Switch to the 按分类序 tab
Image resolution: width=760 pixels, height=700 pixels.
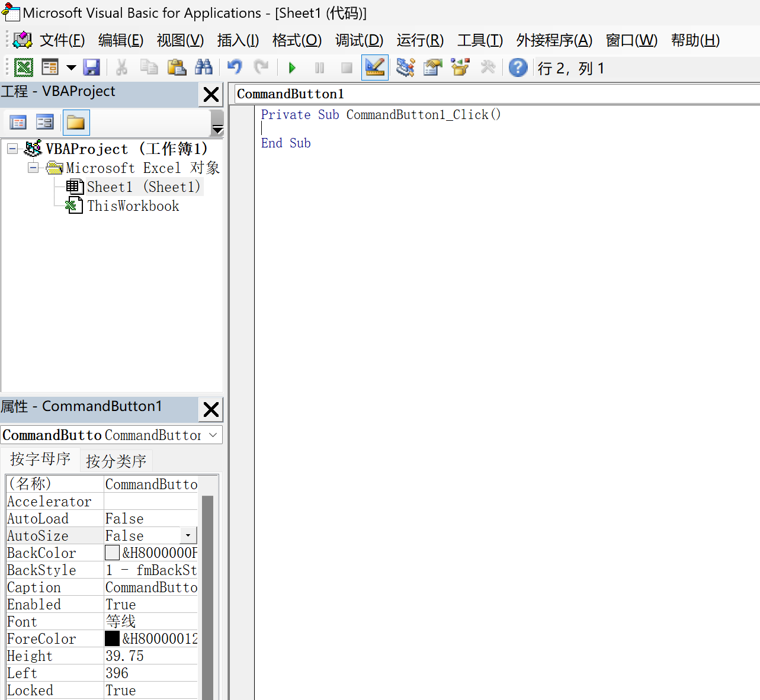116,461
